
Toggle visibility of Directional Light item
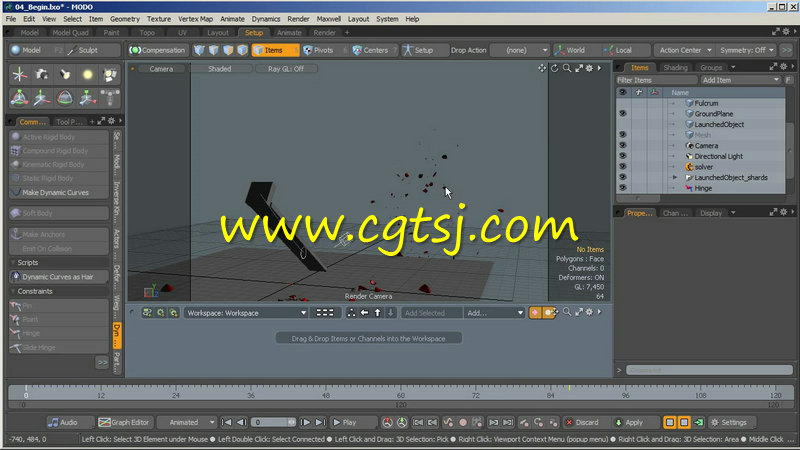pos(622,156)
